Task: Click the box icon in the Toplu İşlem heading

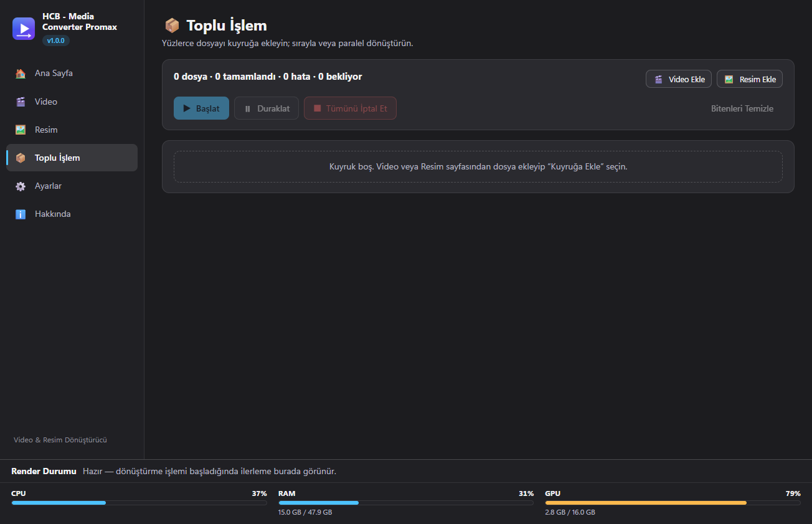Action: click(172, 26)
